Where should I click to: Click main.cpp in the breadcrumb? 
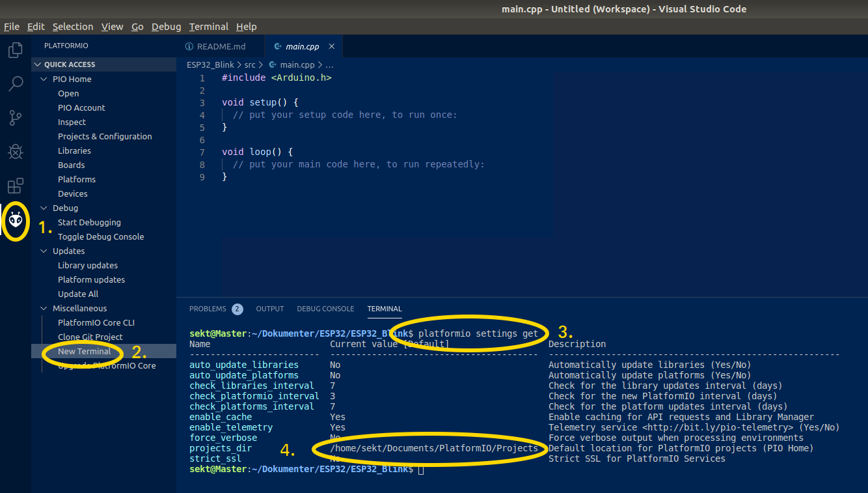point(297,65)
